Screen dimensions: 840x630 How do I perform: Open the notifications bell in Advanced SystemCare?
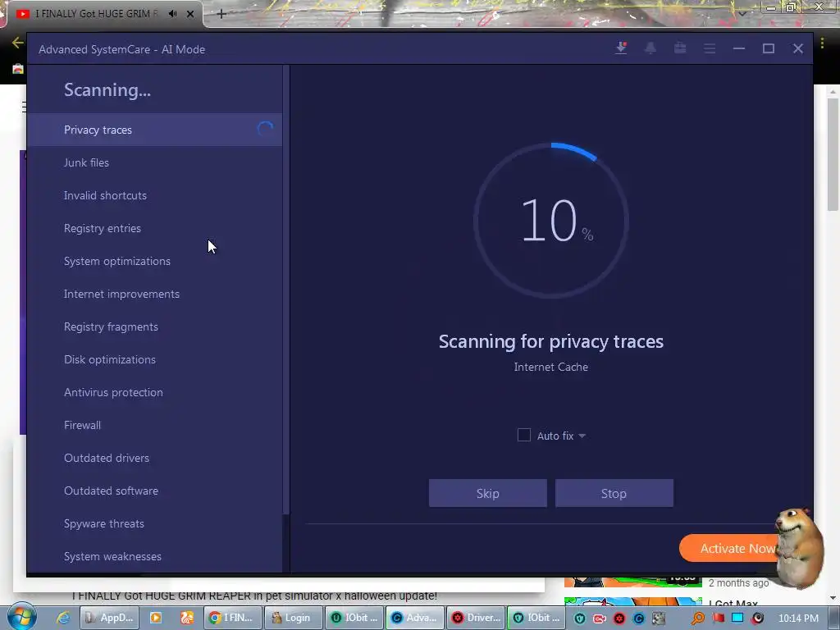pos(651,48)
